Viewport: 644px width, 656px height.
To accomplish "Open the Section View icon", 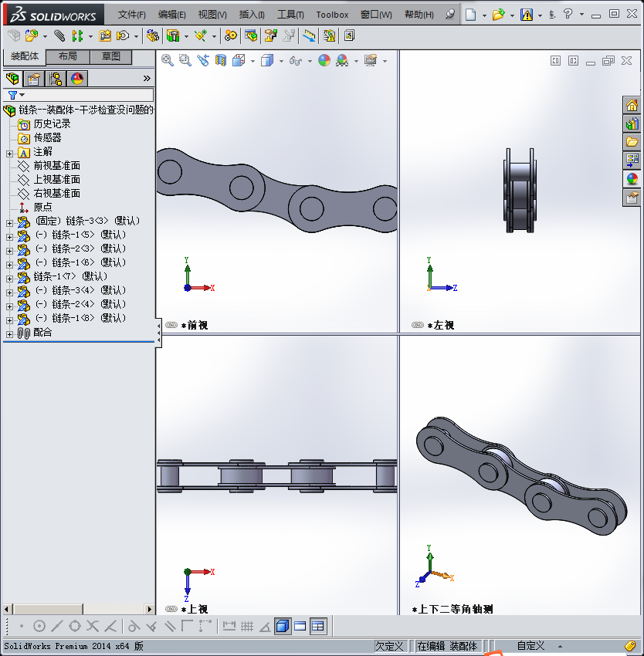I will tap(221, 61).
